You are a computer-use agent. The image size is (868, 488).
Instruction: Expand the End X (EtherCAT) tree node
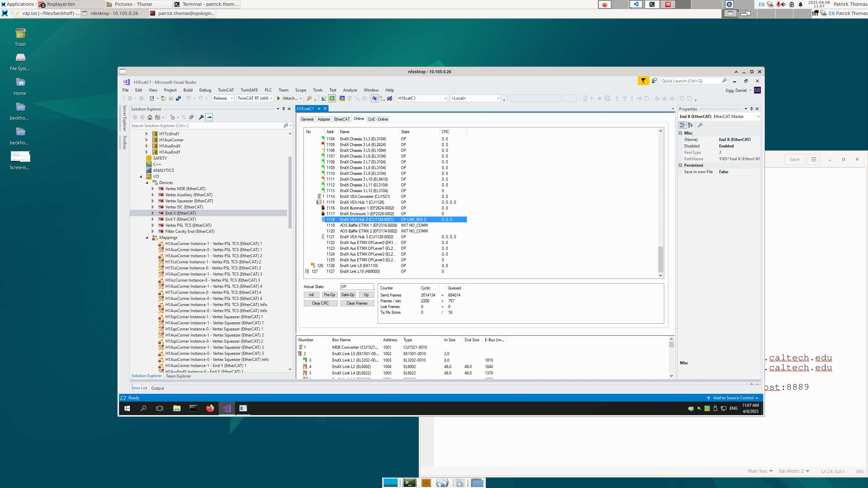pos(153,213)
